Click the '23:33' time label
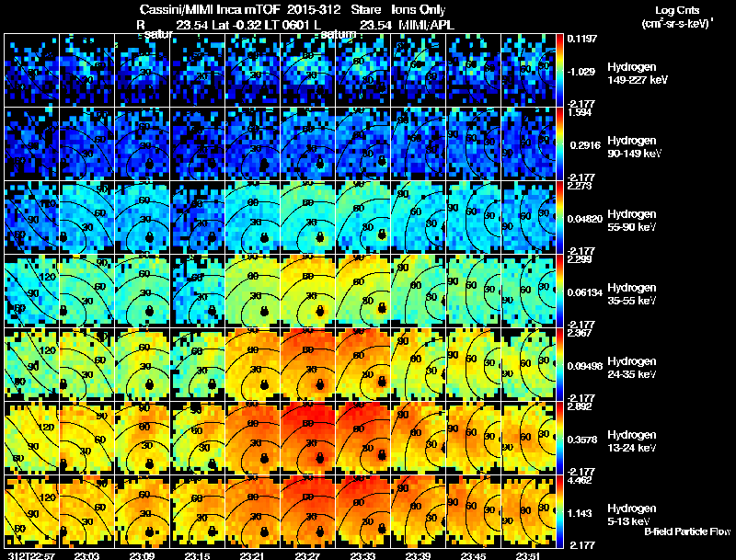Image resolution: width=736 pixels, height=560 pixels. pyautogui.click(x=362, y=555)
